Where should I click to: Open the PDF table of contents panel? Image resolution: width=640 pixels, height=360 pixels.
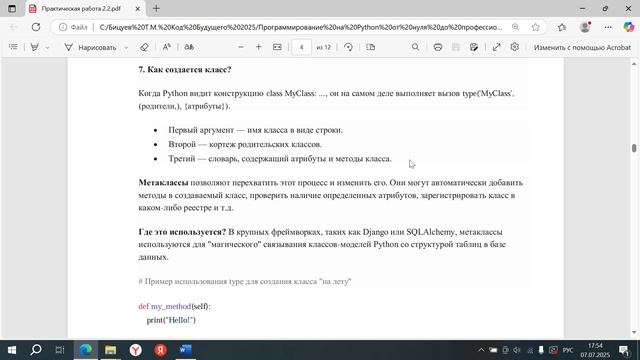tap(13, 47)
